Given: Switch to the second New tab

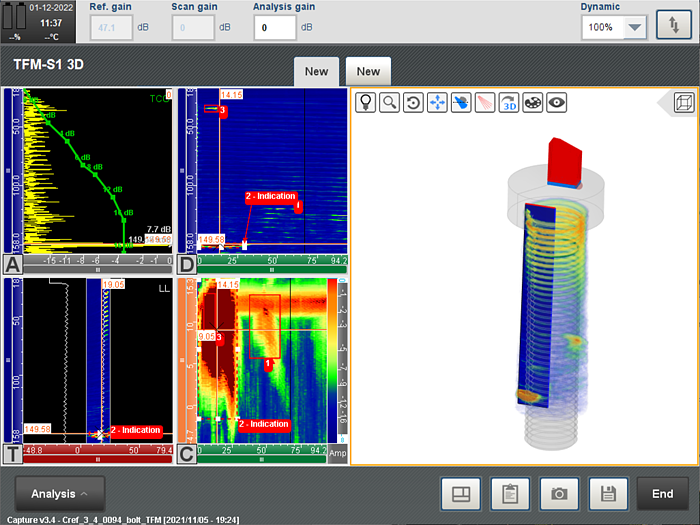Looking at the screenshot, I should tap(368, 72).
